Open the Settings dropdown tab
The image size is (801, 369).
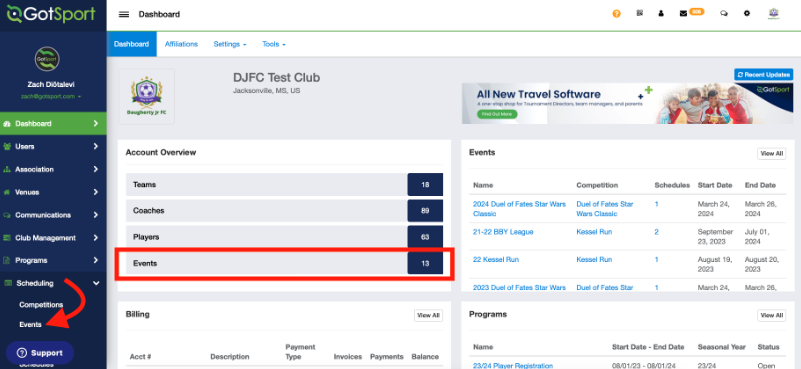pyautogui.click(x=230, y=44)
